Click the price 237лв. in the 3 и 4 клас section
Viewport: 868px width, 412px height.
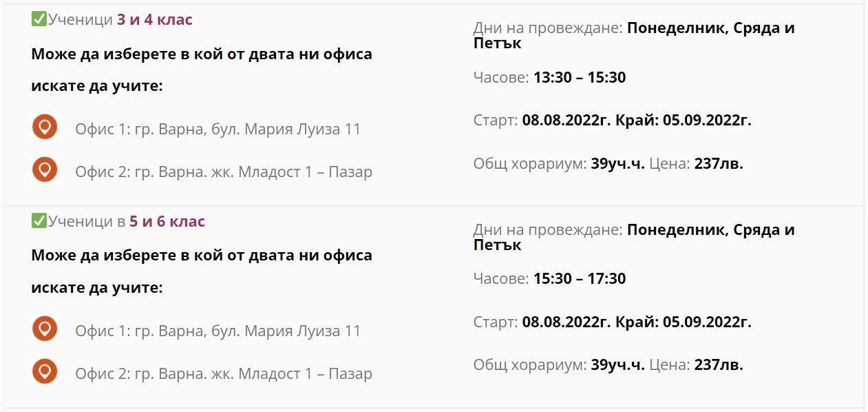[719, 164]
